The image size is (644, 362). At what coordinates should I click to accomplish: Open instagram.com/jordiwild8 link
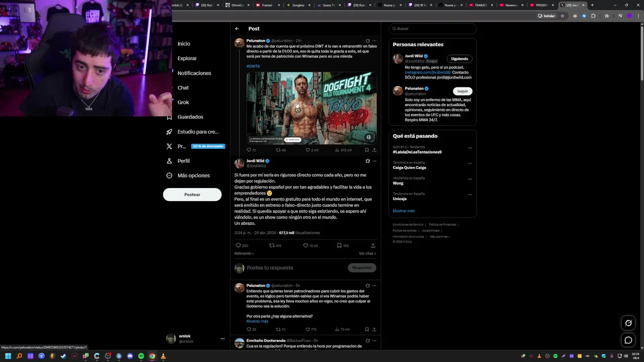coord(428,72)
